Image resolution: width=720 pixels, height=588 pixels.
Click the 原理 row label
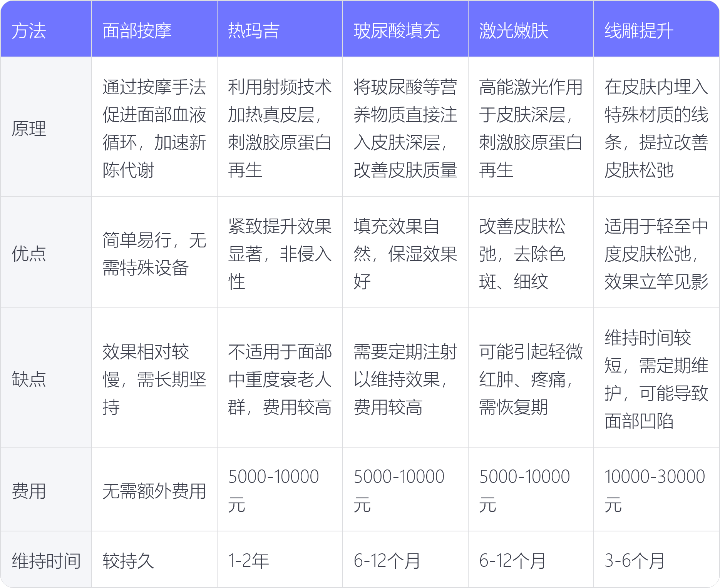point(46,127)
